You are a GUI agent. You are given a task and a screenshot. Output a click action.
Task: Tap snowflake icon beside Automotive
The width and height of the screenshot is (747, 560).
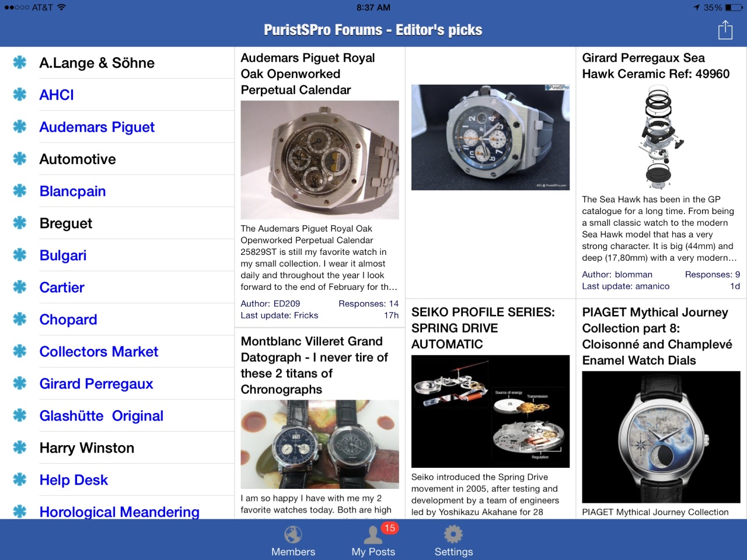20,159
